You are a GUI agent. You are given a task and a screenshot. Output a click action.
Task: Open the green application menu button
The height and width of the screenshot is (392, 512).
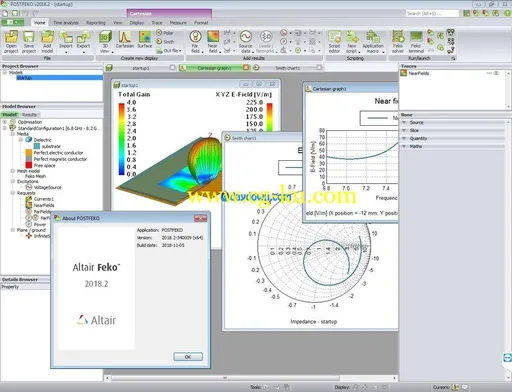(13, 22)
